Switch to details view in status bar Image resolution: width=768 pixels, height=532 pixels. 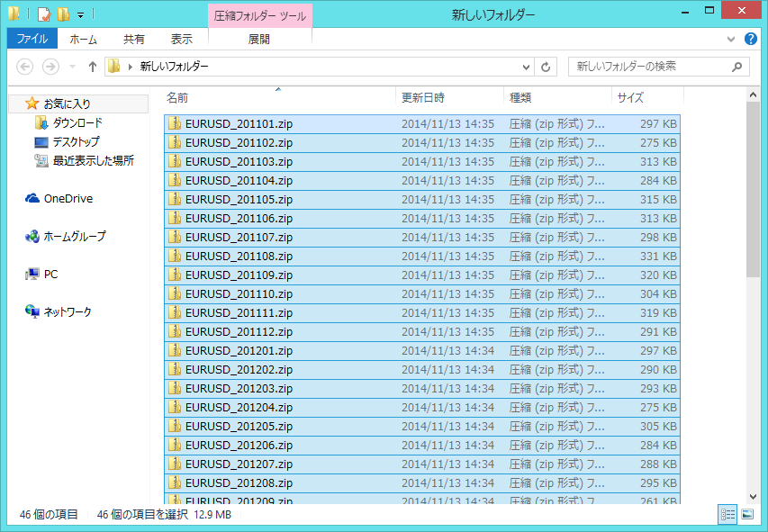point(727,514)
